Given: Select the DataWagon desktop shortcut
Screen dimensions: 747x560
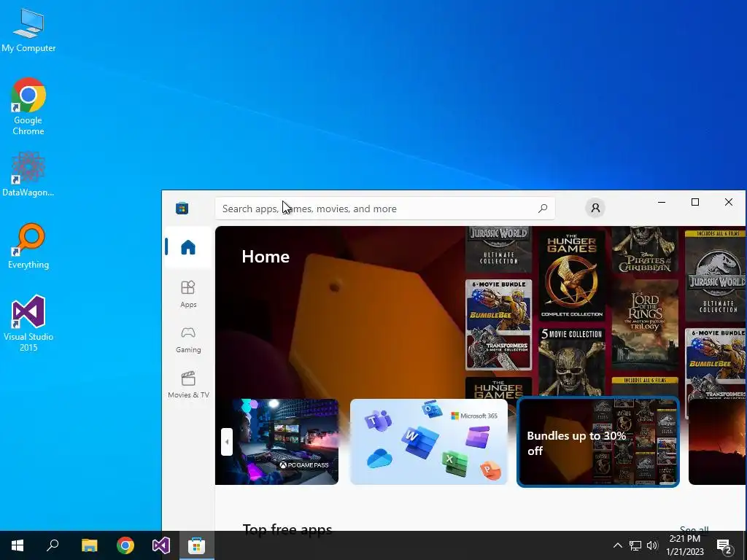Looking at the screenshot, I should (28, 174).
